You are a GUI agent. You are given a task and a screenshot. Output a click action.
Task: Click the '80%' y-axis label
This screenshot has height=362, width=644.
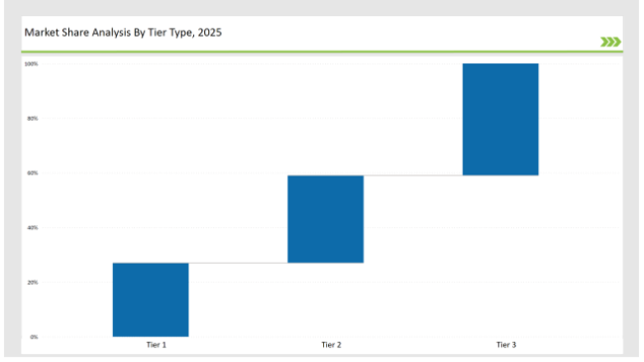(x=33, y=118)
